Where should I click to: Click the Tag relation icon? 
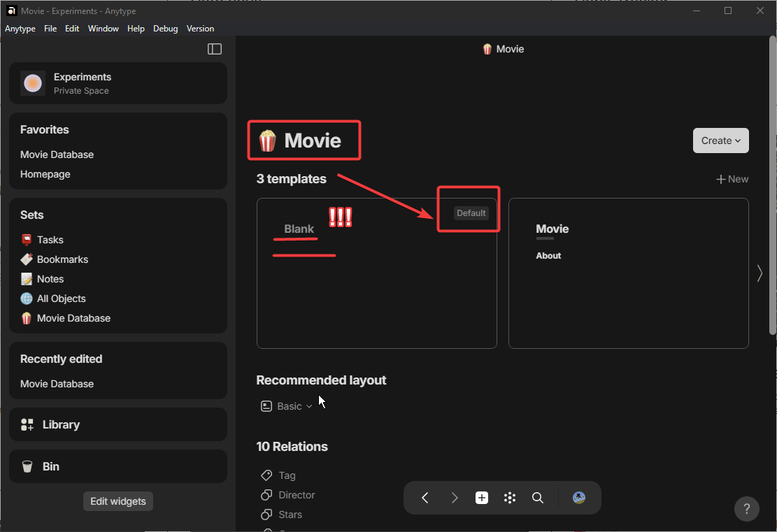(266, 475)
